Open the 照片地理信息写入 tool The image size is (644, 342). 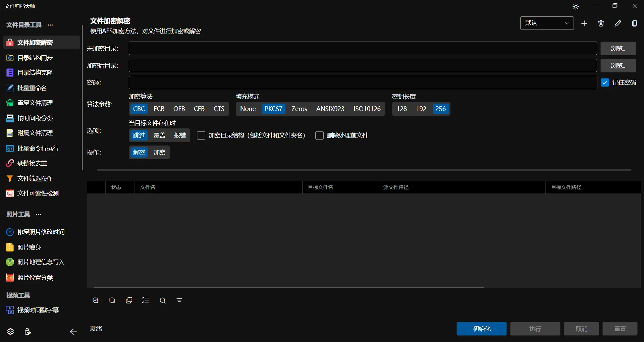(x=40, y=263)
